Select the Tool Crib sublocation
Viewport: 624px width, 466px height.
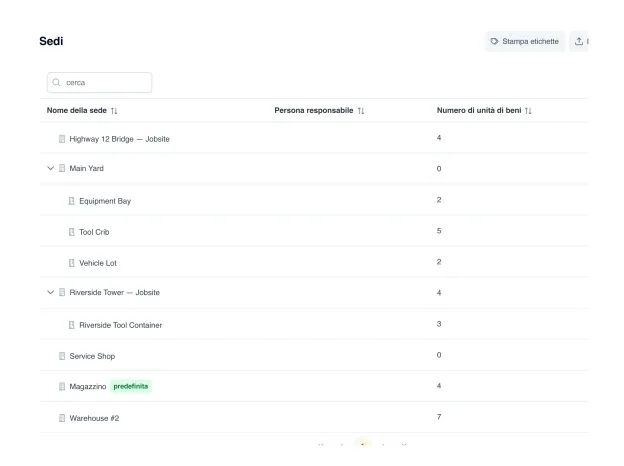(94, 232)
